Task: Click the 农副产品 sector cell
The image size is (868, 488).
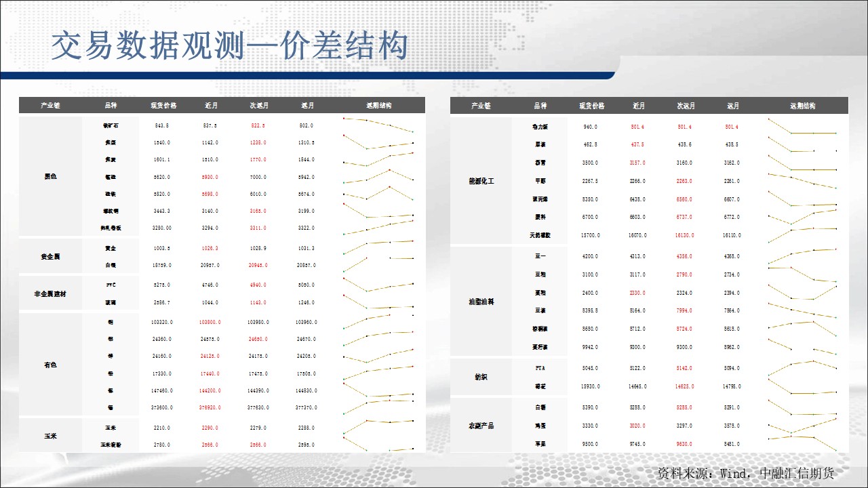Action: pyautogui.click(x=481, y=426)
